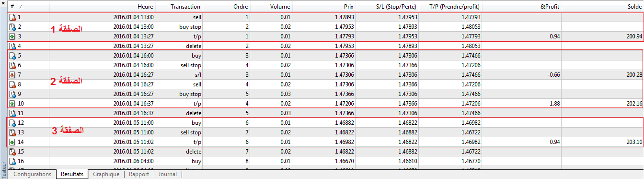Click the sell stop icon in row 6
This screenshot has width=644, height=179.
pos(12,65)
